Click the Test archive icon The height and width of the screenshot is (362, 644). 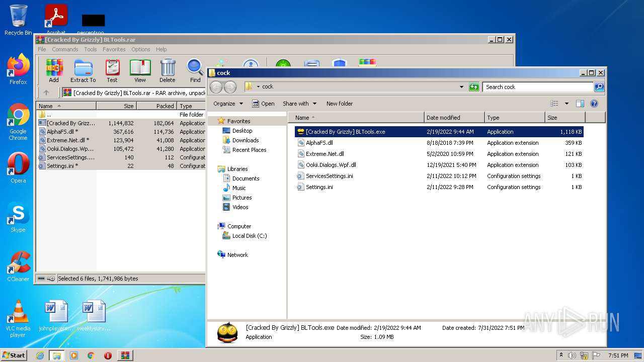tap(112, 70)
